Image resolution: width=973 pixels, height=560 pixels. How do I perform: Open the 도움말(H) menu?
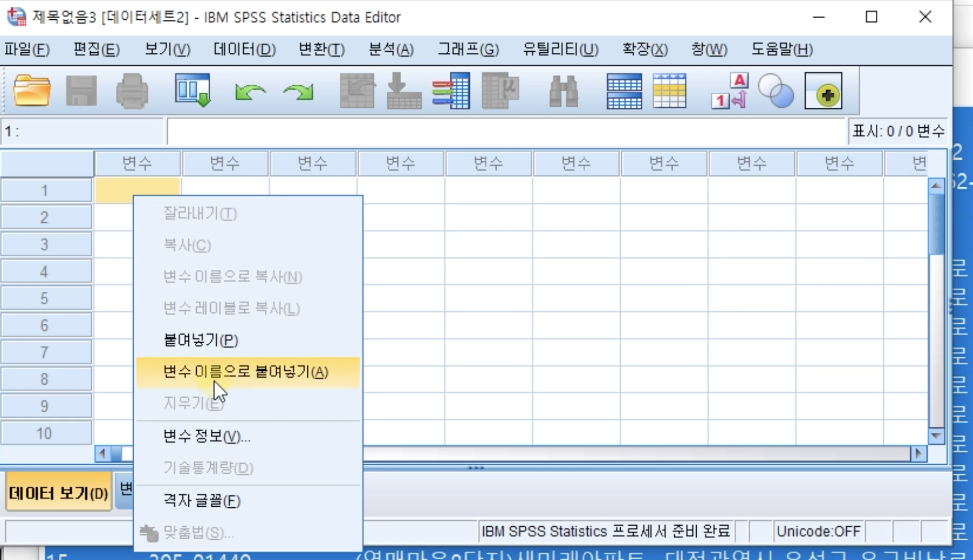782,49
